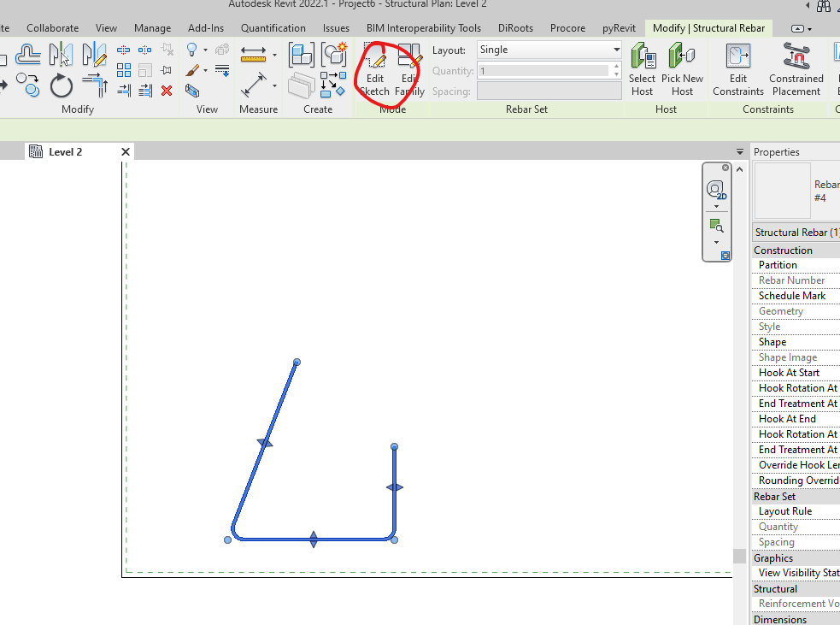Viewport: 840px width, 625px height.
Task: Use Trim/Extend to Corner tool
Action: pyautogui.click(x=95, y=85)
